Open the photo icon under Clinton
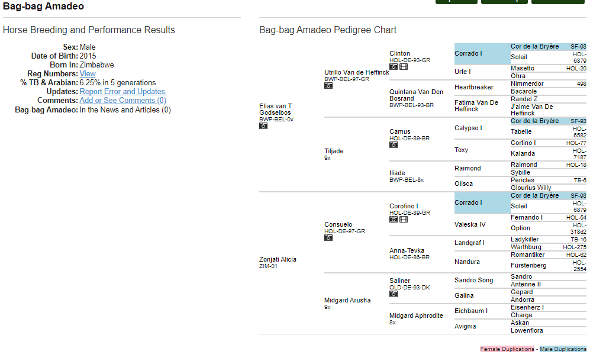This screenshot has height=364, width=590. pos(394,67)
